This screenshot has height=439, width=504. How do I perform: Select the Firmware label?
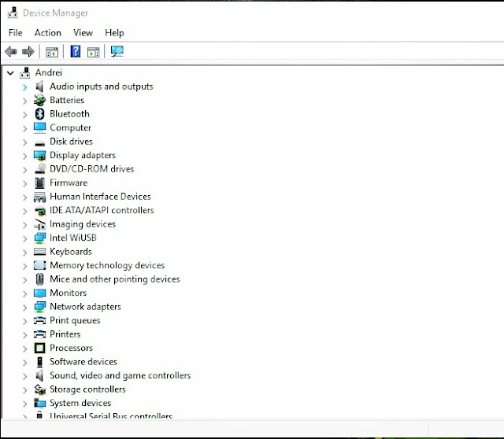(x=69, y=183)
